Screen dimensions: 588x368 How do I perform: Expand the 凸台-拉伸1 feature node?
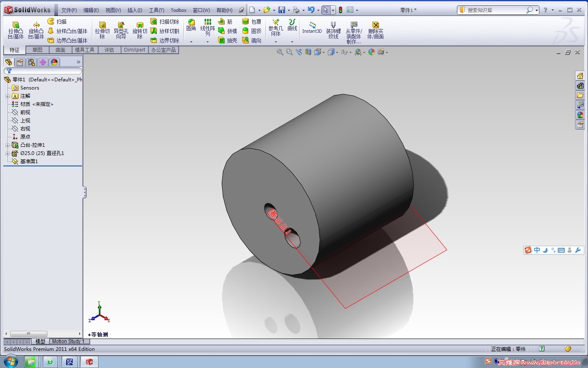7,145
